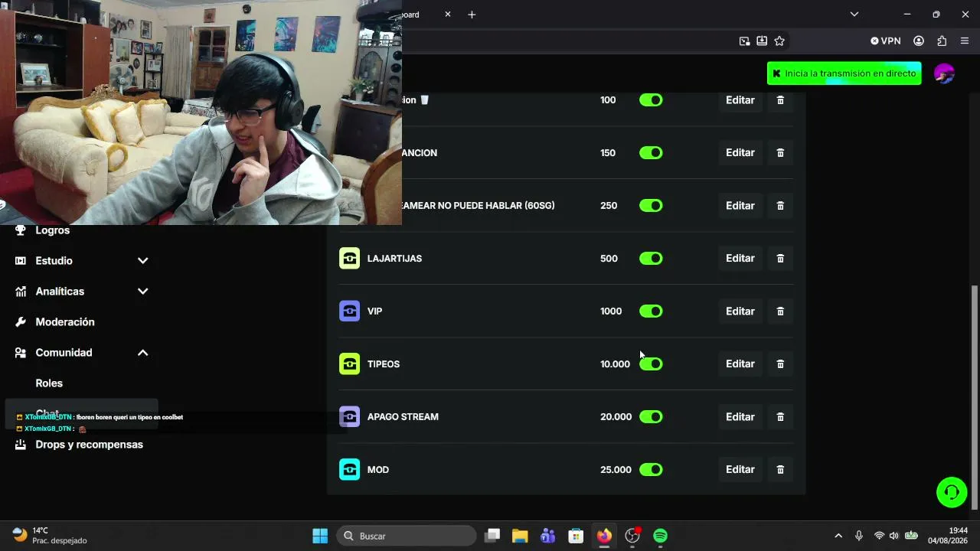The image size is (980, 551).
Task: Delete the reward priced 250
Action: (x=780, y=206)
